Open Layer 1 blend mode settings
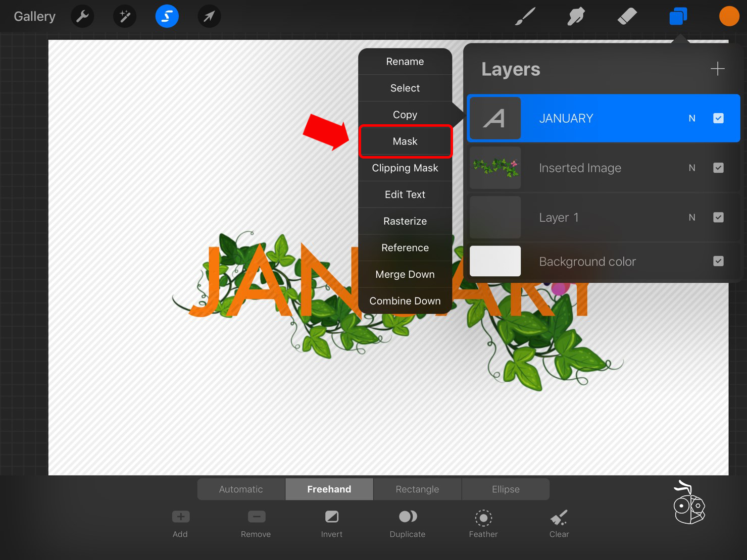This screenshot has height=560, width=747. pos(692,217)
